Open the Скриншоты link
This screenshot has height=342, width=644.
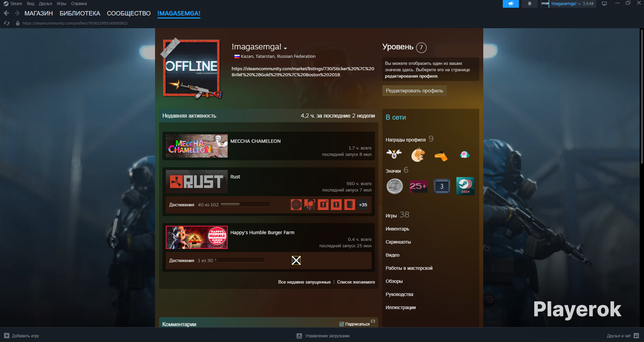[398, 242]
